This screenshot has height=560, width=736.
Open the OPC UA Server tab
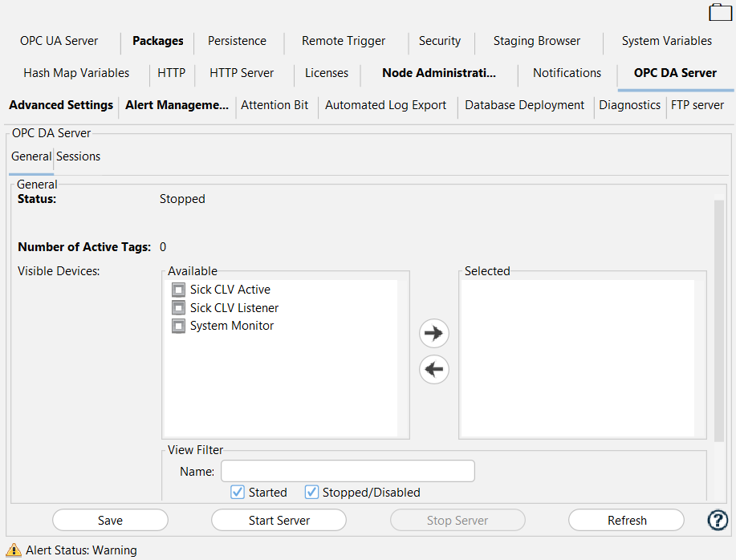click(x=59, y=41)
